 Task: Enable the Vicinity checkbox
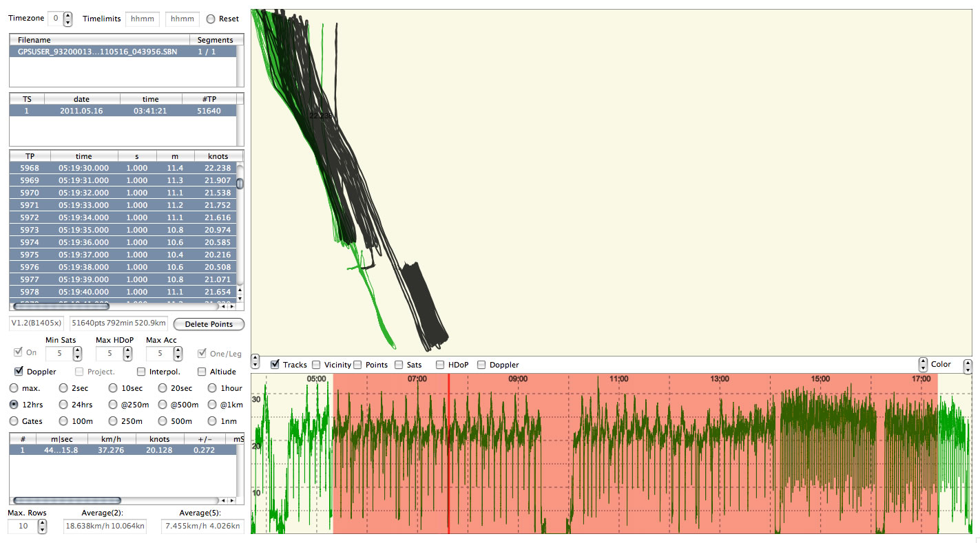(316, 364)
